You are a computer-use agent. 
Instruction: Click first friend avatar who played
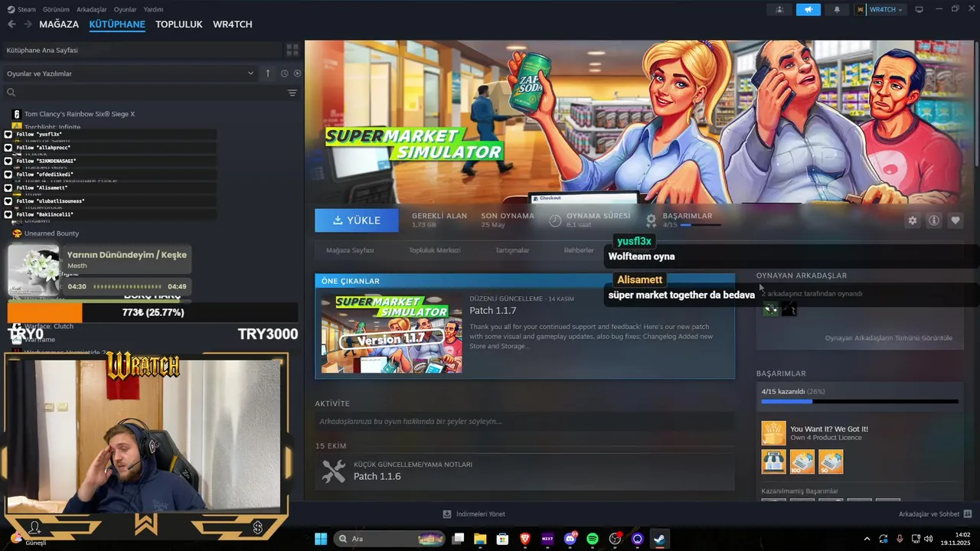click(770, 309)
